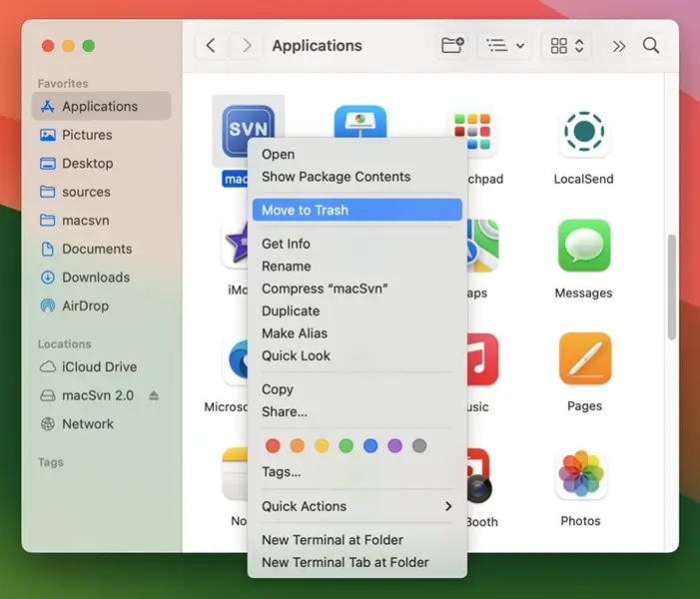700x599 pixels.
Task: Open iCloud Drive in the sidebar
Action: coord(101,367)
